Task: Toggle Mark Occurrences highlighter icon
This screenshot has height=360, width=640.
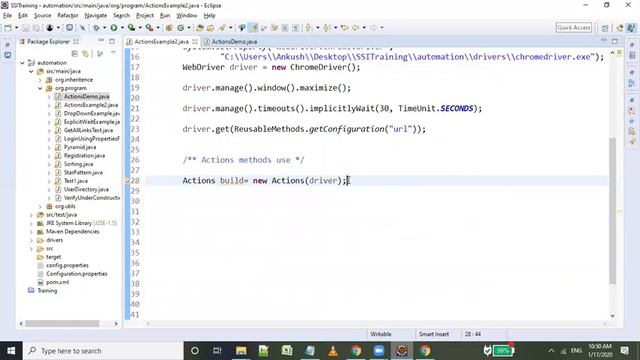Action: [254, 28]
